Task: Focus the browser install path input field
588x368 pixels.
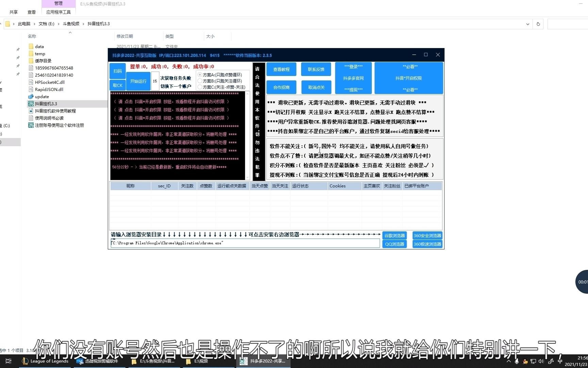Action: pyautogui.click(x=245, y=243)
